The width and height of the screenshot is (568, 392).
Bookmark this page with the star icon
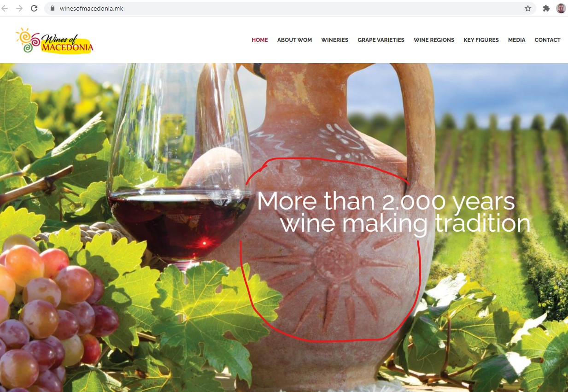pyautogui.click(x=528, y=8)
